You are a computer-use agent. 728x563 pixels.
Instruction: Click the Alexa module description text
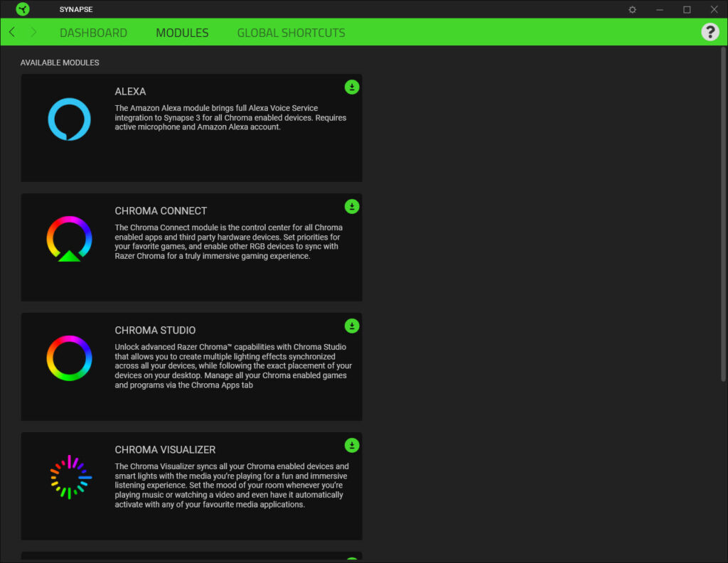point(230,117)
